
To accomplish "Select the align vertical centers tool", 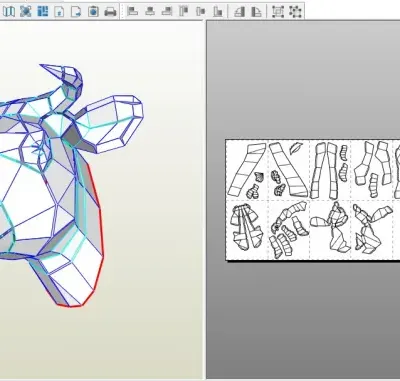I will pyautogui.click(x=201, y=11).
